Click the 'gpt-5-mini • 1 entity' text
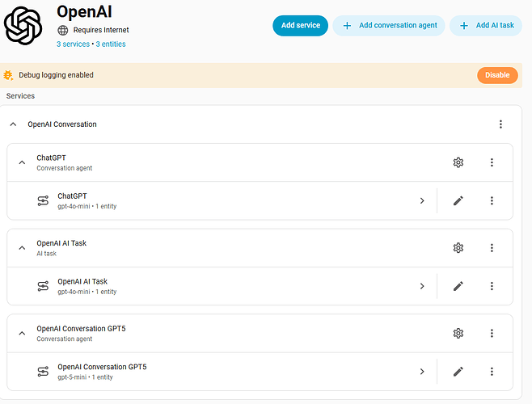The height and width of the screenshot is (404, 532). click(x=85, y=377)
